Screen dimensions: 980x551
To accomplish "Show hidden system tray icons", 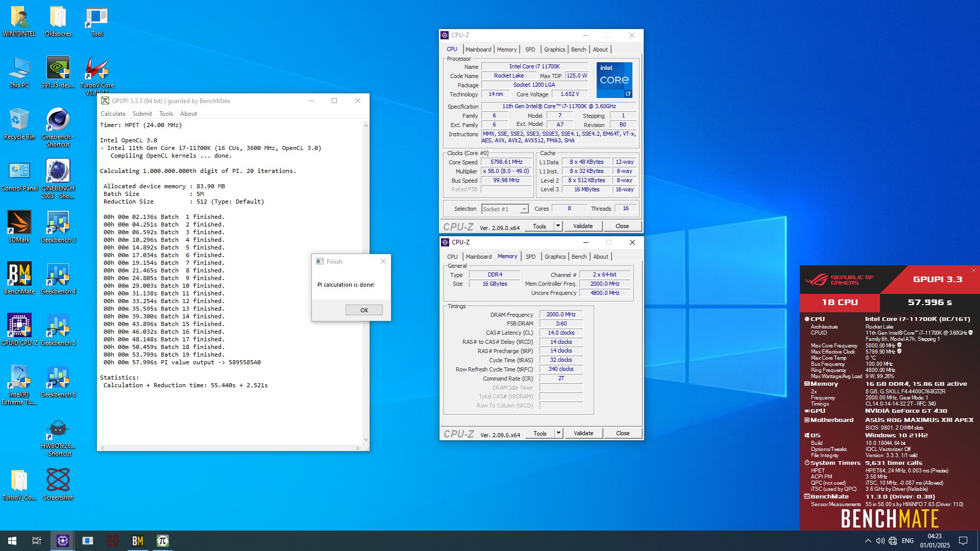I will click(x=868, y=541).
